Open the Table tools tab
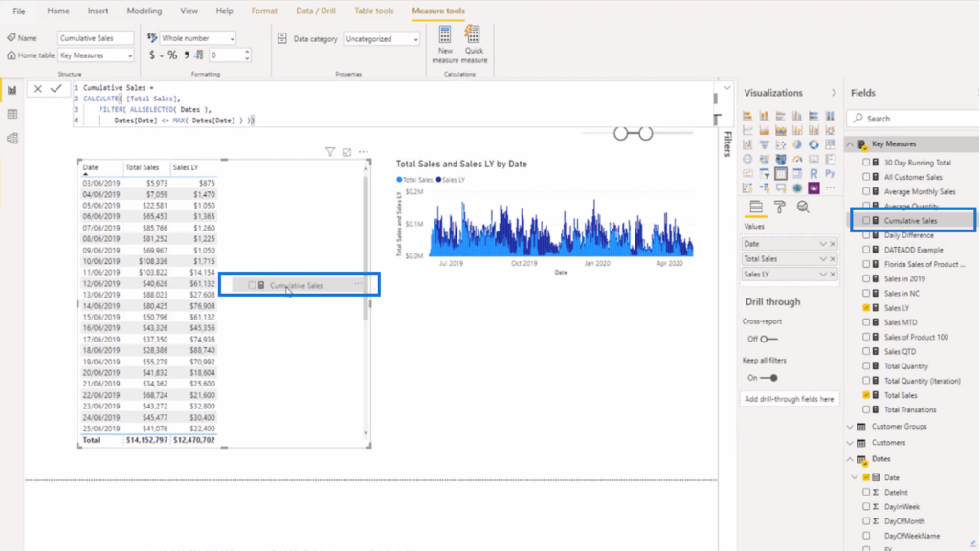980x551 pixels. (374, 11)
